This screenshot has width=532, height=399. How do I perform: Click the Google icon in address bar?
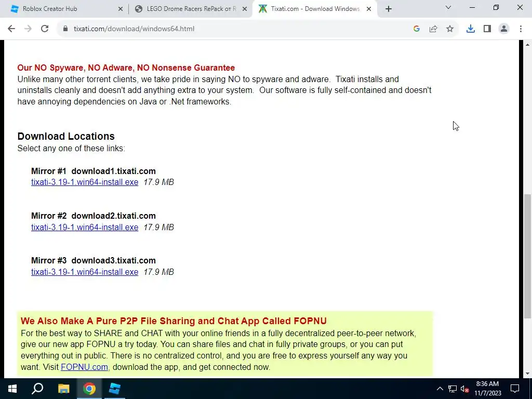pyautogui.click(x=417, y=29)
